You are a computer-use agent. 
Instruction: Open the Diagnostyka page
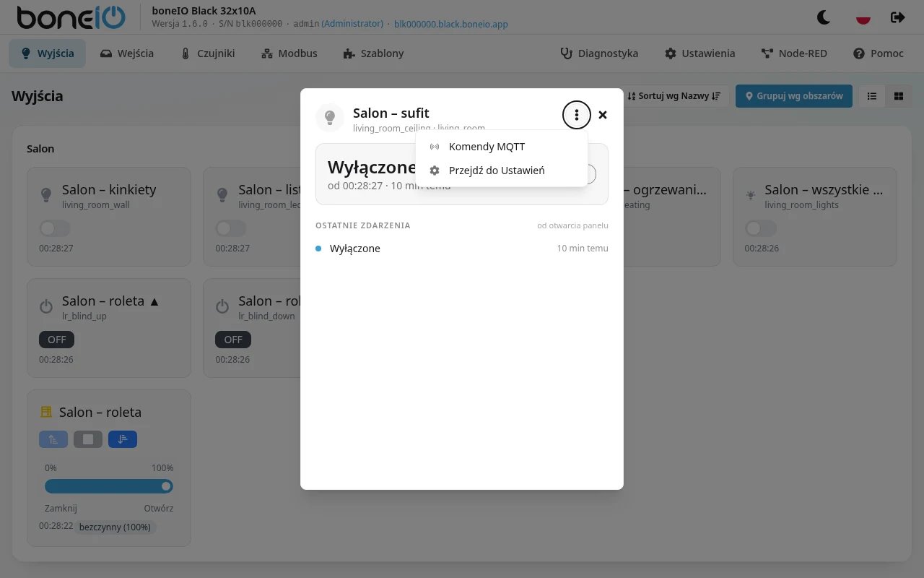click(600, 53)
